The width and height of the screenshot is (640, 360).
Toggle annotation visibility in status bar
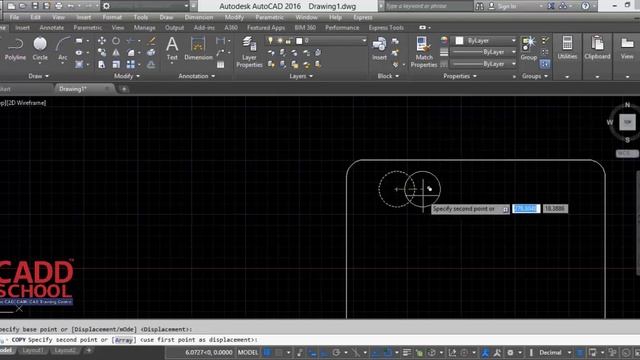click(x=485, y=352)
